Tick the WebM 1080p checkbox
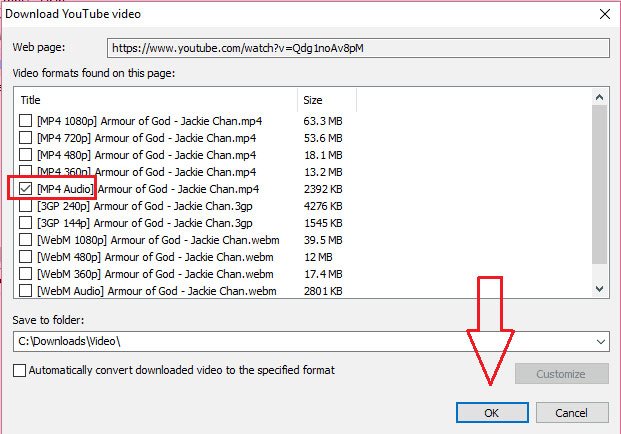Screen dimensions: 621x434 click(x=25, y=240)
